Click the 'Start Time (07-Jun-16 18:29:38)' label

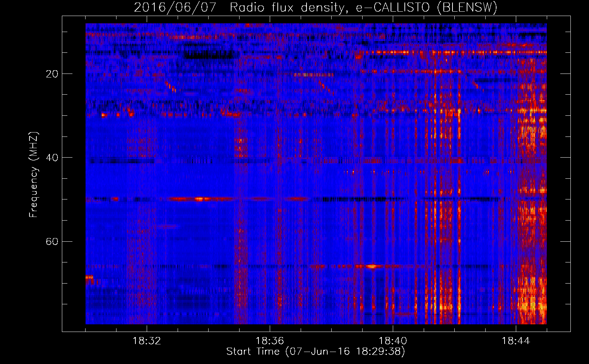(316, 352)
